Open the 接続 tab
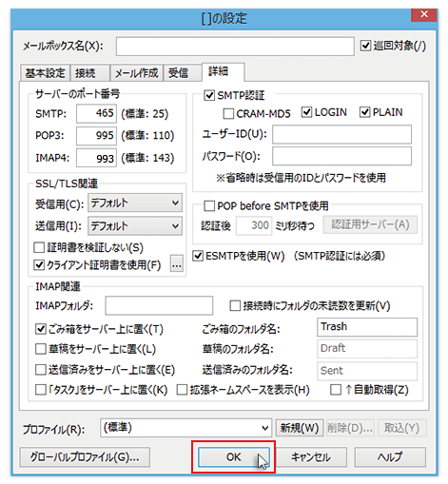The height and width of the screenshot is (484, 448). [x=89, y=73]
